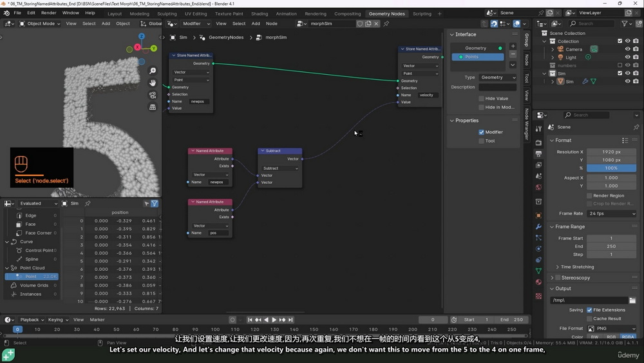This screenshot has height=363, width=644.
Task: Hide the Light object in viewport
Action: point(627,57)
